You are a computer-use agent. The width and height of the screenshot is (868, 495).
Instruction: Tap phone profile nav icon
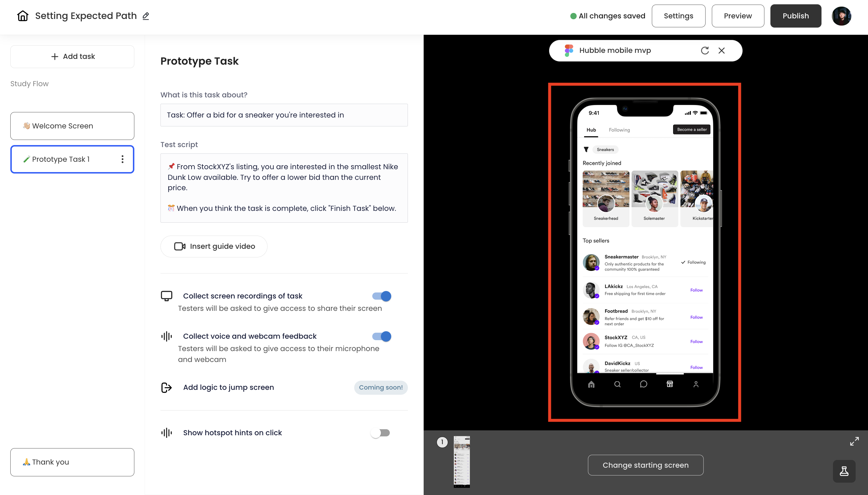[x=696, y=384]
